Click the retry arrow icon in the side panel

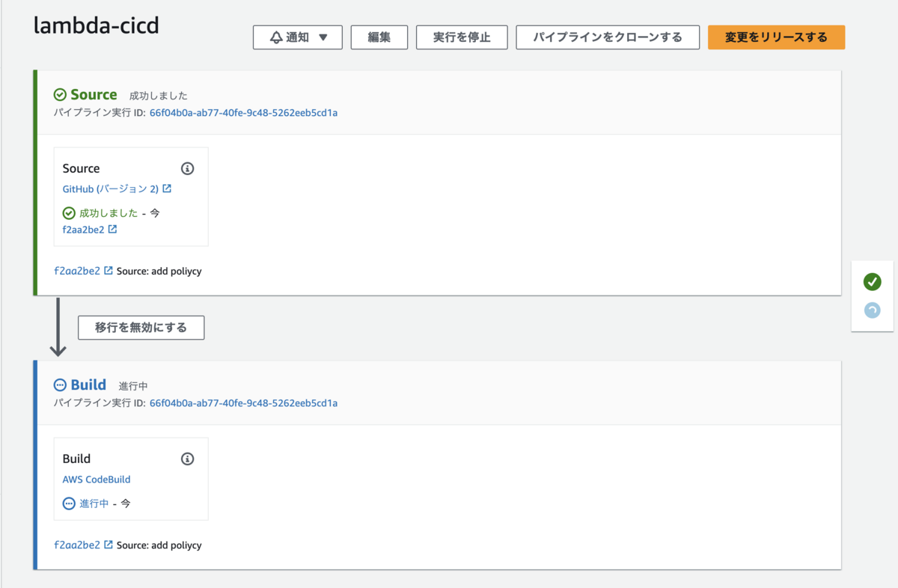pos(872,310)
